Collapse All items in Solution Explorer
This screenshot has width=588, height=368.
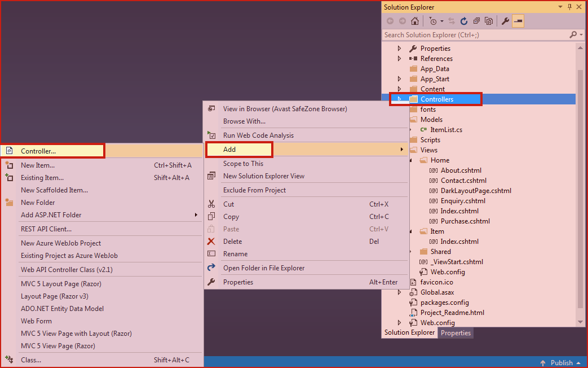tap(476, 21)
